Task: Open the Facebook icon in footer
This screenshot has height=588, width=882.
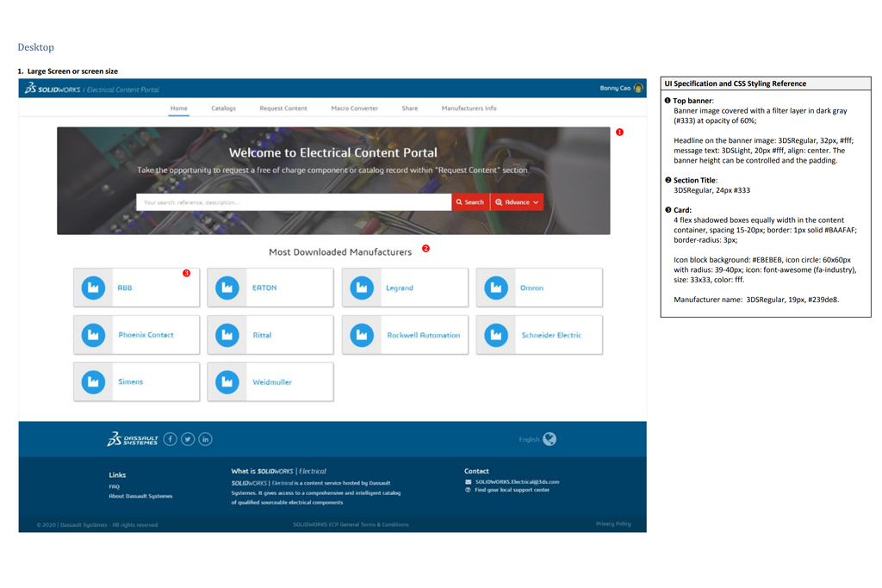Action: [171, 439]
